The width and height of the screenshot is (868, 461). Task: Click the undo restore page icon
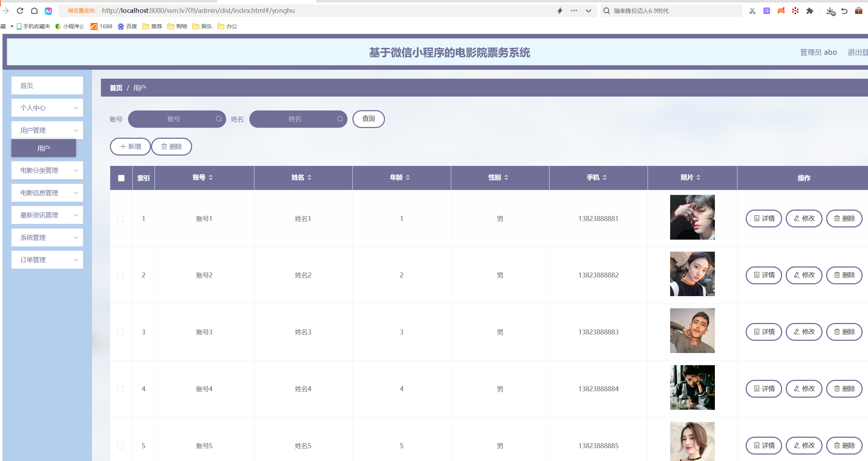click(844, 11)
